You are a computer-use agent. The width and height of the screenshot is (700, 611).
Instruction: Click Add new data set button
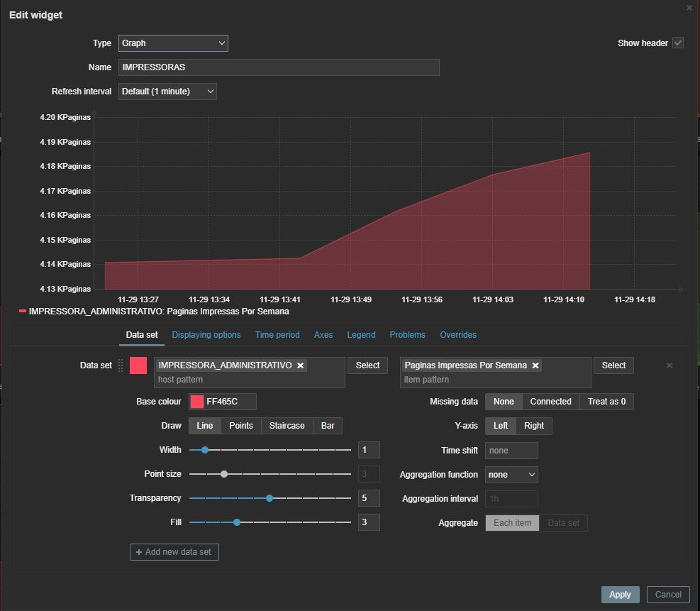pyautogui.click(x=174, y=552)
